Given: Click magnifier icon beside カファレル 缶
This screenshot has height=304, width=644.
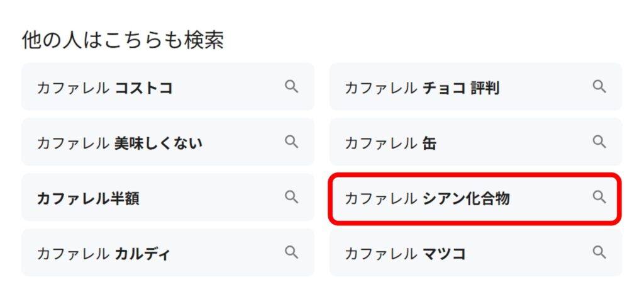Looking at the screenshot, I should pos(599,142).
